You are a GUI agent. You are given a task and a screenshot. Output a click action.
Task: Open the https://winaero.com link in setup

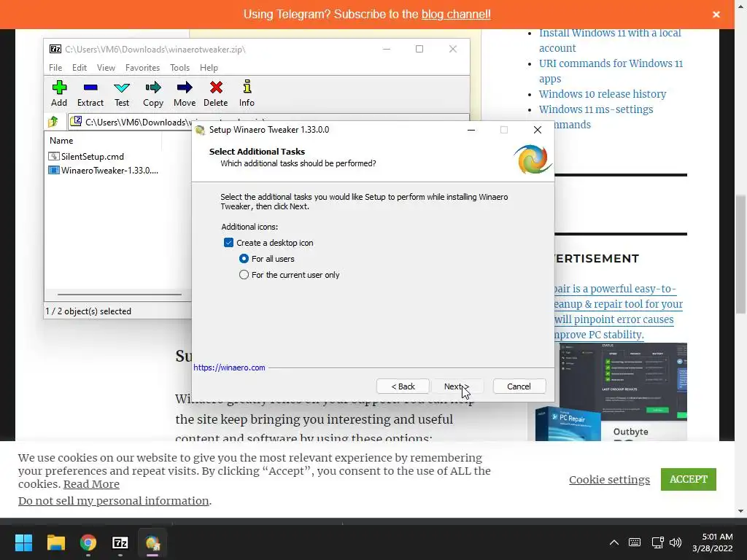[229, 367]
